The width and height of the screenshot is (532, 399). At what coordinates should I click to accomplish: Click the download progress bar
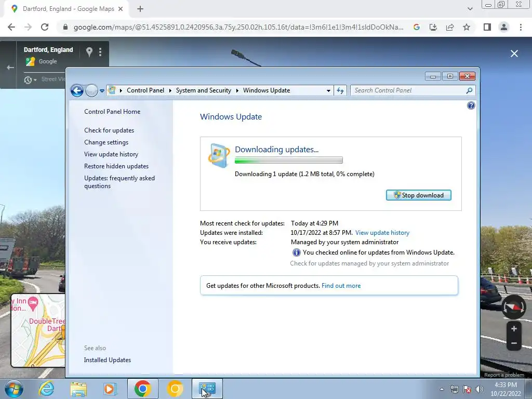(288, 160)
